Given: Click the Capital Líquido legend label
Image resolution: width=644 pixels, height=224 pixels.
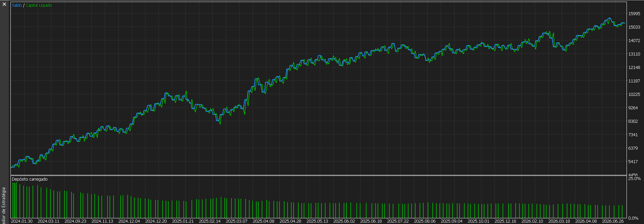Looking at the screenshot, I should tap(39, 5).
